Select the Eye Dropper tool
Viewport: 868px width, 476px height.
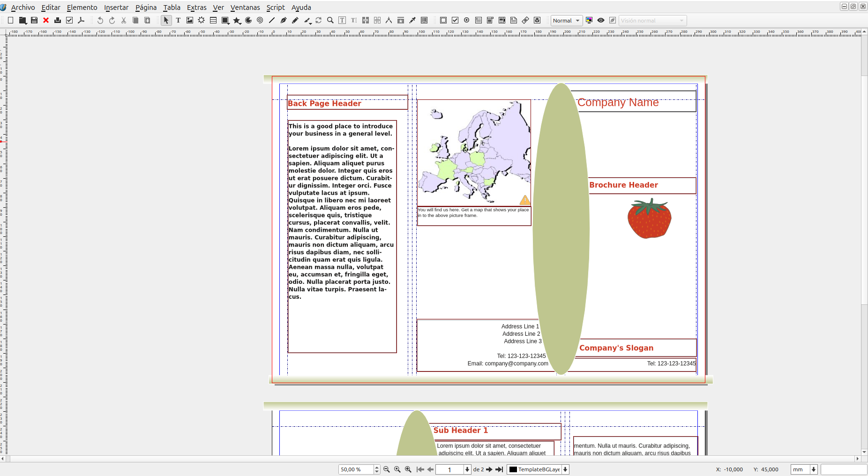tap(412, 20)
